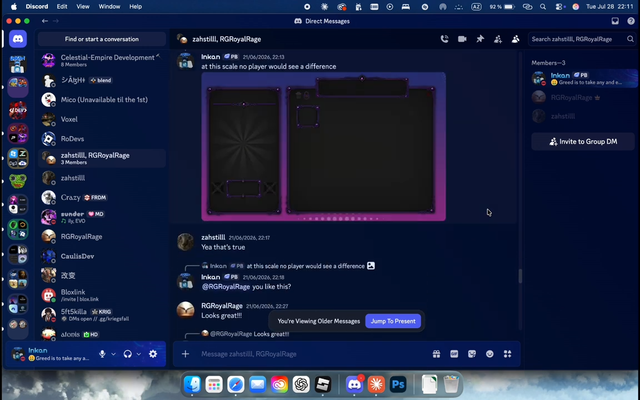The width and height of the screenshot is (640, 400).
Task: Open Roblox Studio from the Dock
Action: point(323,384)
